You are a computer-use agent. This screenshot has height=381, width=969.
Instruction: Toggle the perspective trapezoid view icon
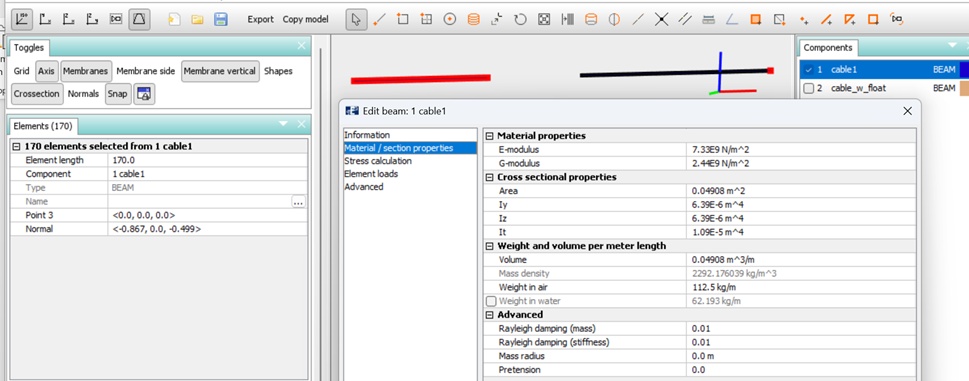[x=139, y=19]
